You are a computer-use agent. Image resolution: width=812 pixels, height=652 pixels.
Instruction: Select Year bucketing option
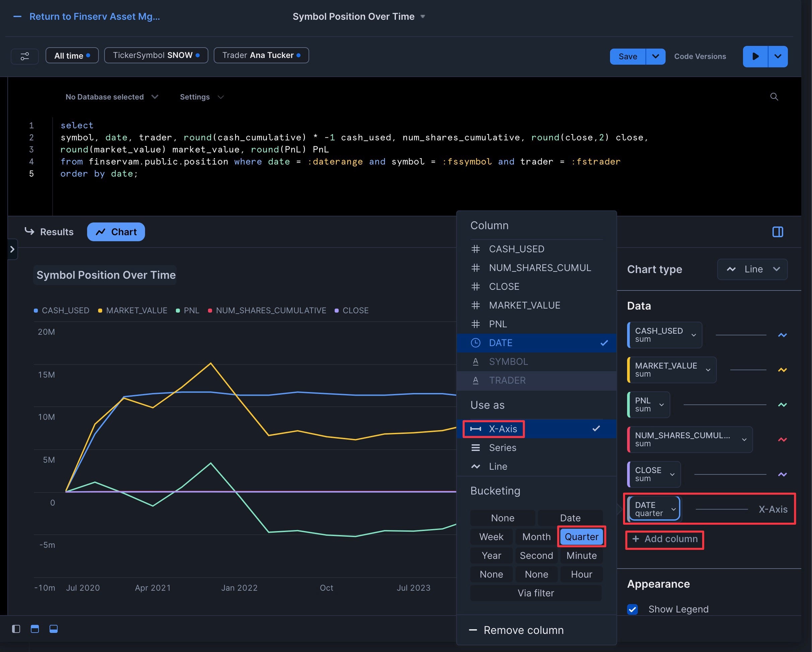(x=491, y=556)
